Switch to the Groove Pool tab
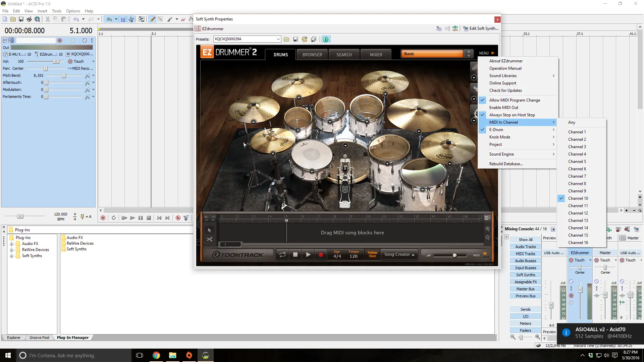The height and width of the screenshot is (362, 644). [39, 338]
